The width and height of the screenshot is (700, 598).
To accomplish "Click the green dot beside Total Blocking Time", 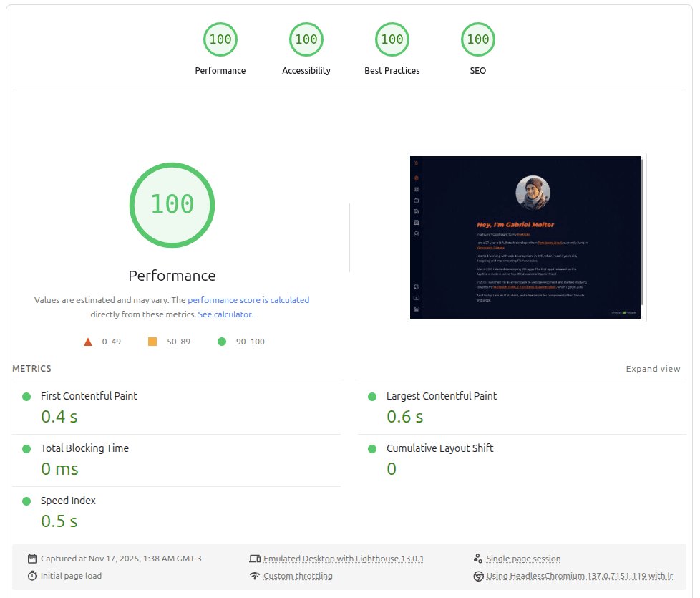I will click(x=26, y=448).
